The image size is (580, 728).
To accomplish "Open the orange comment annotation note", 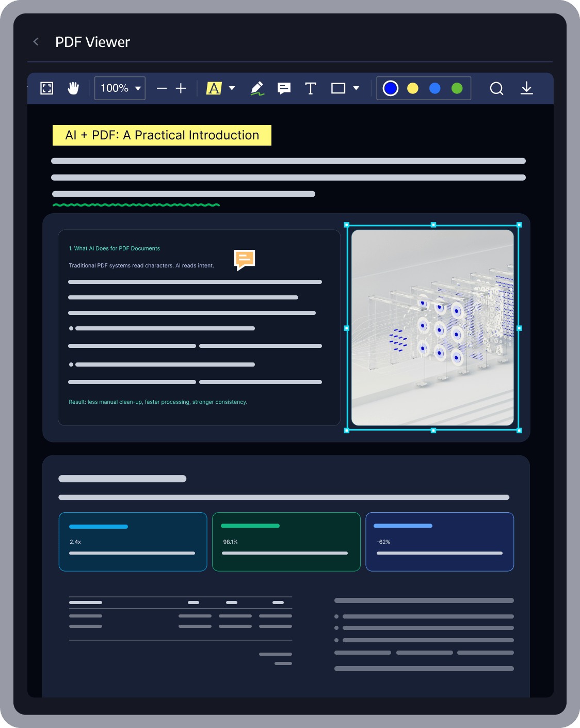I will (245, 260).
